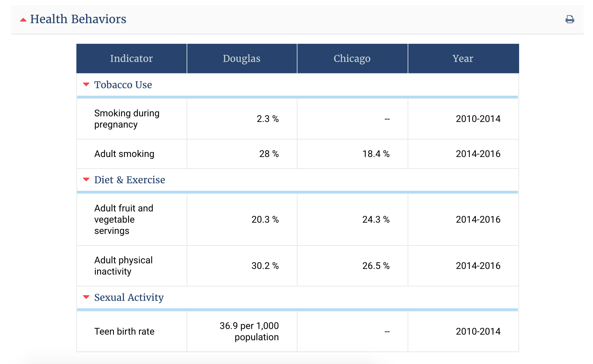Click the Chicago column header
The image size is (593, 364).
[x=352, y=58]
